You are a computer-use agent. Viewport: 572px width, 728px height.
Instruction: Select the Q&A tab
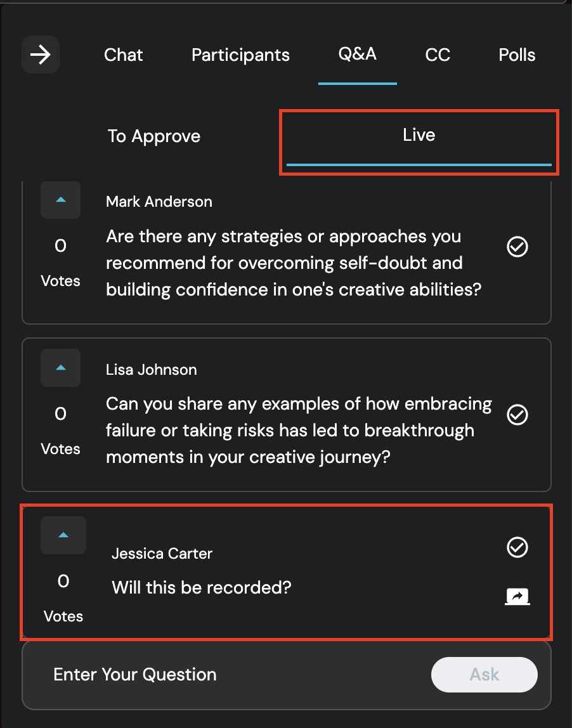point(358,55)
